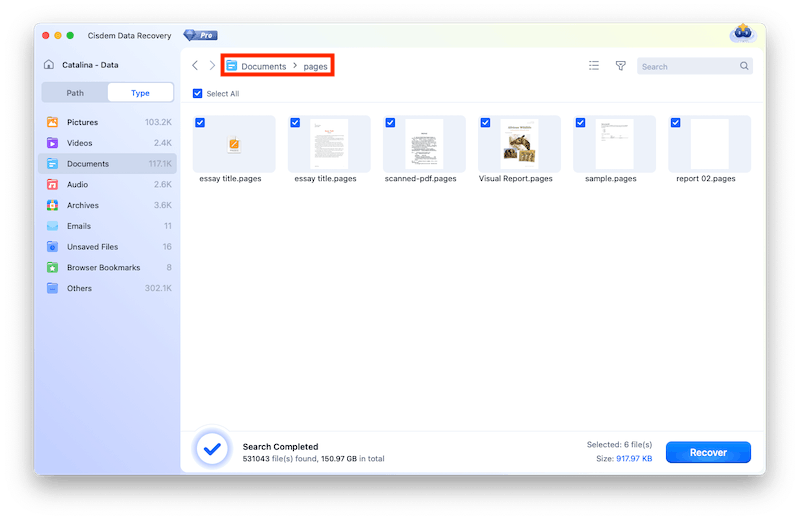Open report 02.pages thumbnail
800x520 pixels.
pyautogui.click(x=709, y=144)
